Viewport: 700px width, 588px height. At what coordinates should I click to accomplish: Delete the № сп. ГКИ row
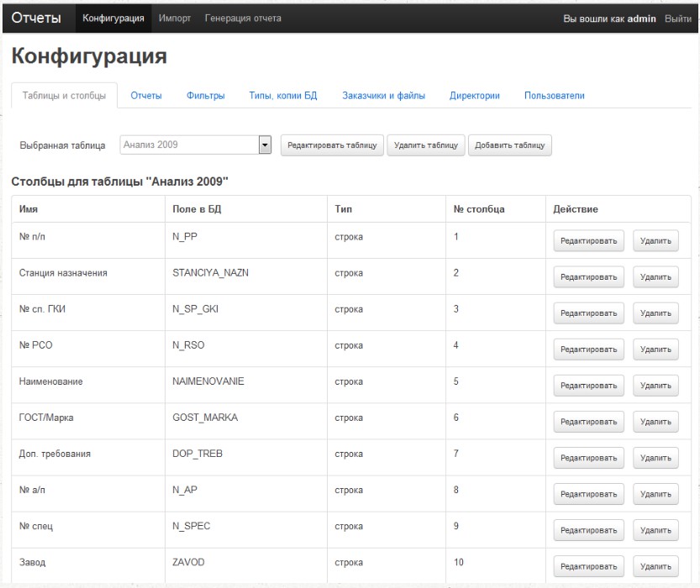(655, 313)
